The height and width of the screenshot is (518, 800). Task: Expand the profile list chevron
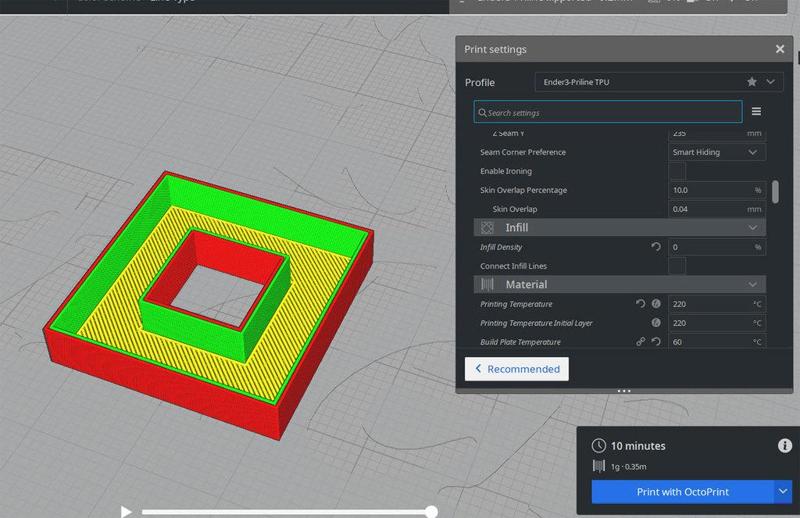click(x=770, y=82)
